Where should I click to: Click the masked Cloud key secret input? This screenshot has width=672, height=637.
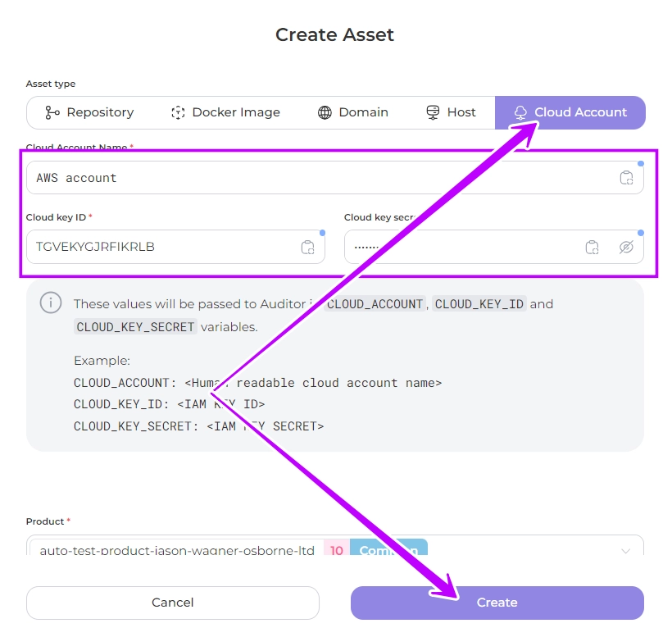pyautogui.click(x=459, y=247)
